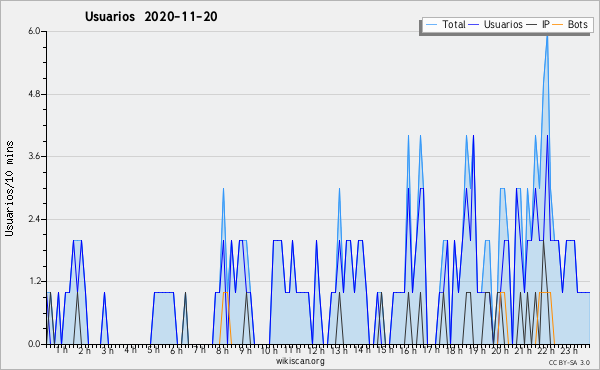Click the '12 h' x-axis label
The image size is (600, 370).
coord(316,350)
